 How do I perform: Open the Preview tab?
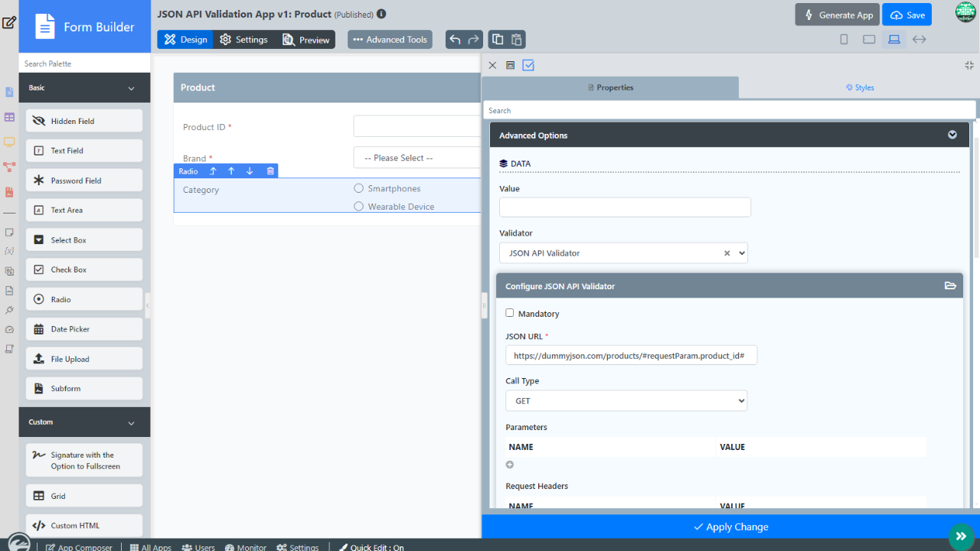click(306, 40)
